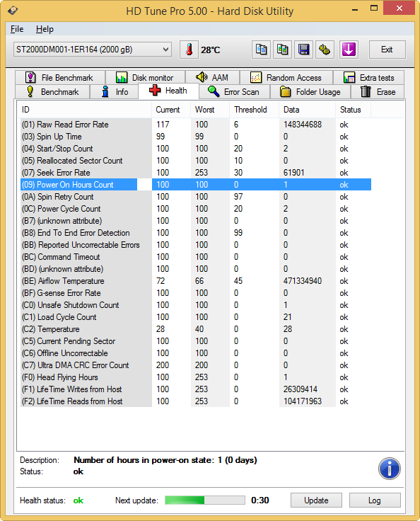Switch to the Benchmark tab
The width and height of the screenshot is (420, 521).
tap(52, 92)
